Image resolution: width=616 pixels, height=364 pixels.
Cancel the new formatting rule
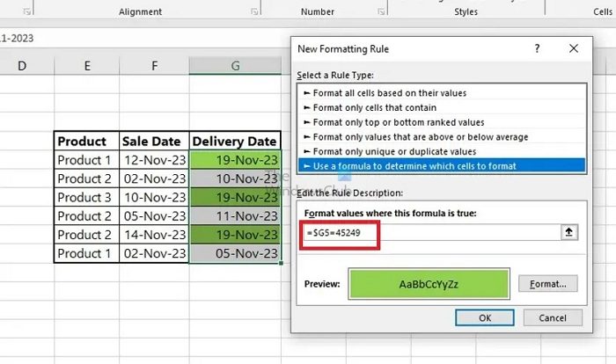(x=552, y=317)
